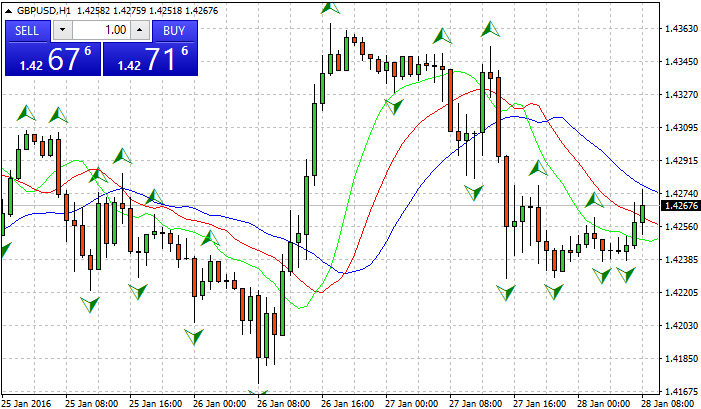Select up fractal arrow above the 27 Jan 08:00 spike candle
This screenshot has width=701, height=409.
click(x=490, y=29)
